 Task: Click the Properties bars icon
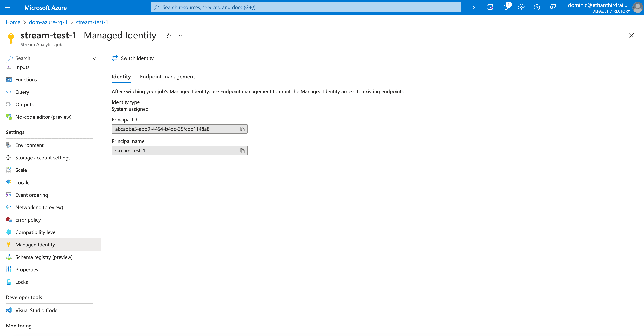coord(9,270)
